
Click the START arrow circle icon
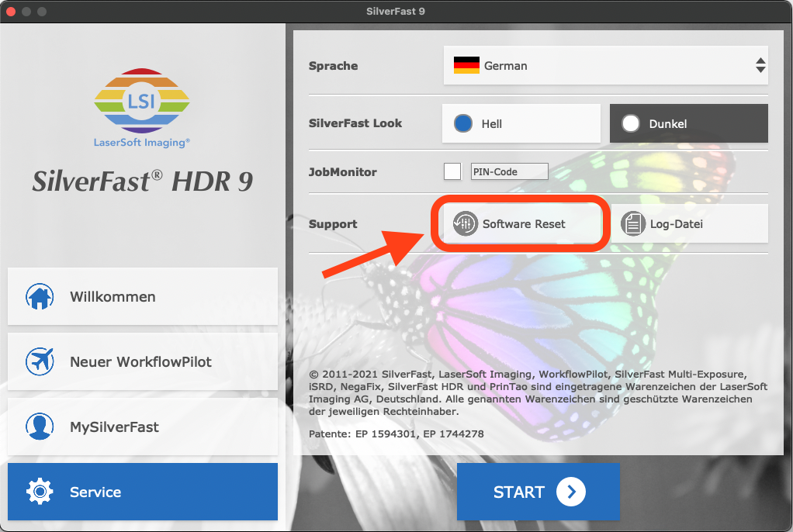point(571,492)
